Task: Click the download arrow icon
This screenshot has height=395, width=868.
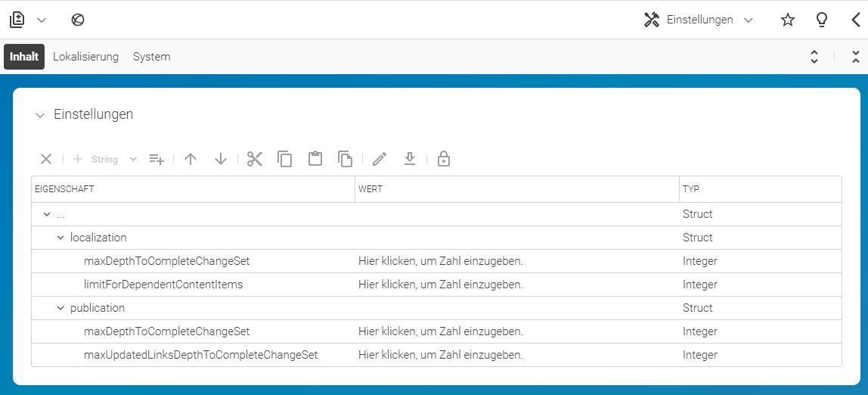Action: point(409,160)
